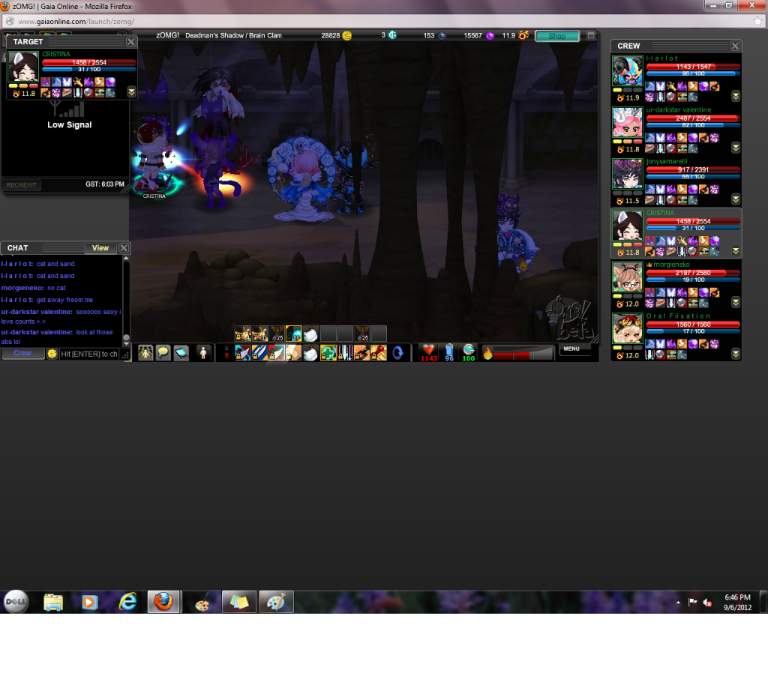Click the small avatar figure icon
The width and height of the screenshot is (768, 700).
coord(202,353)
